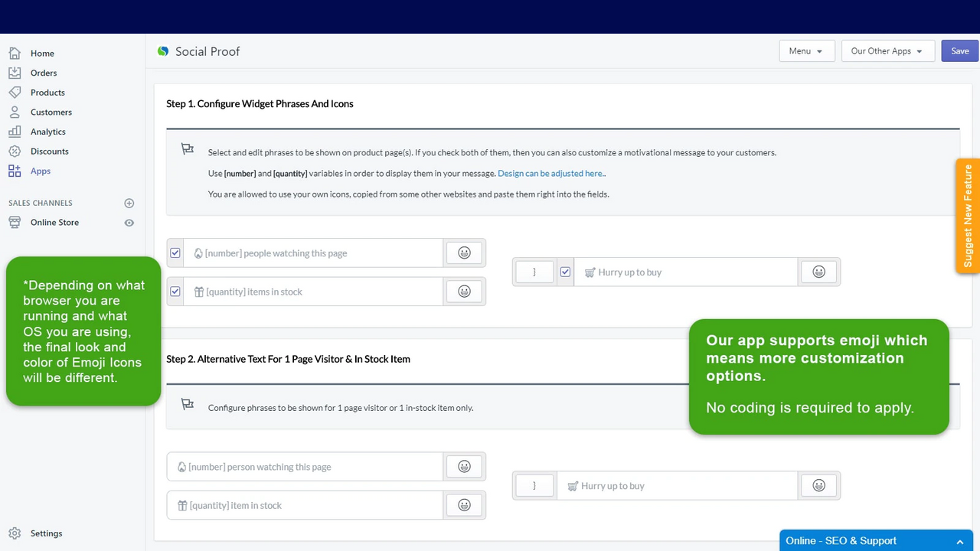This screenshot has width=980, height=551.
Task: Enable the 'Hurry up to buy' checkbox
Action: coord(565,272)
